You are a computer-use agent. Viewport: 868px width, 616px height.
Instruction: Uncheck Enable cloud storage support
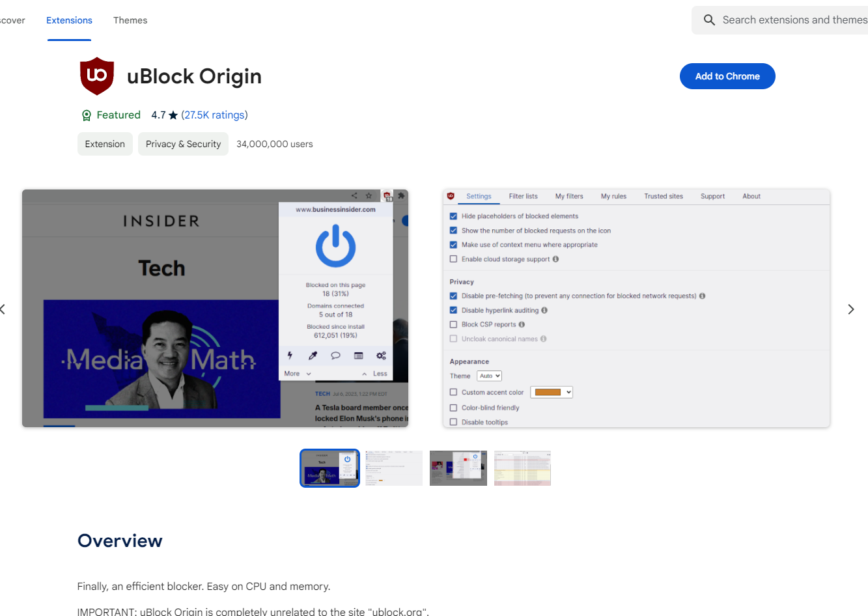(453, 259)
